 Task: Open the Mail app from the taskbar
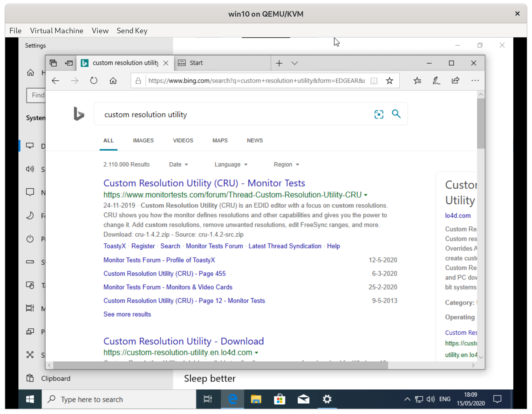(x=303, y=399)
